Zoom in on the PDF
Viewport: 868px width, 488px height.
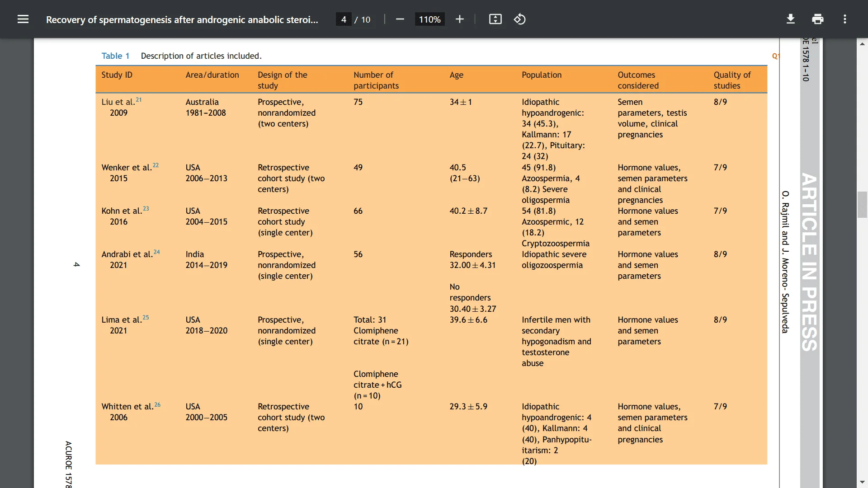(460, 19)
